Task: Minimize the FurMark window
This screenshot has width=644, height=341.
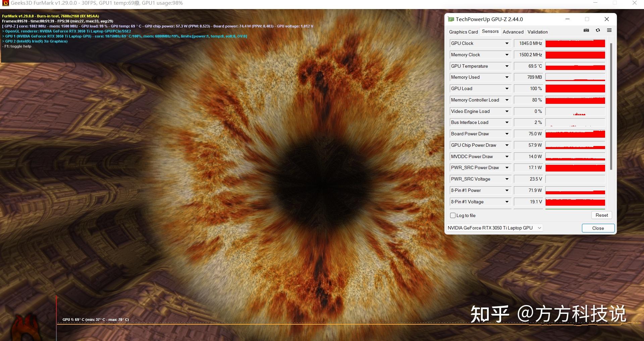Action: coord(595,3)
